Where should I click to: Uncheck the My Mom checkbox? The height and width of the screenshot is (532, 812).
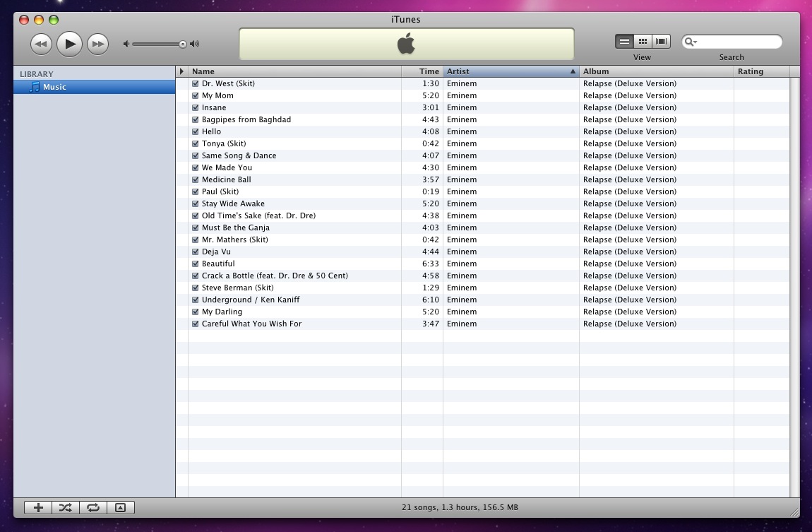(195, 95)
